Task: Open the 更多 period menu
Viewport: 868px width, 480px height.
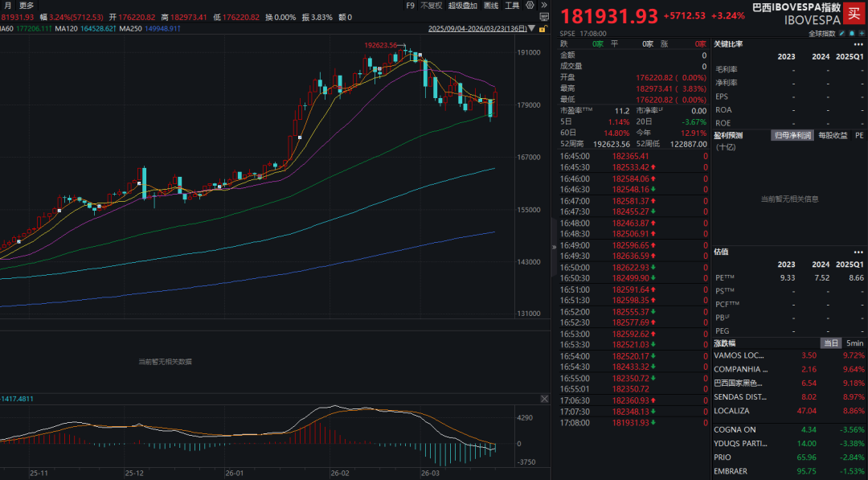Action: (27, 5)
